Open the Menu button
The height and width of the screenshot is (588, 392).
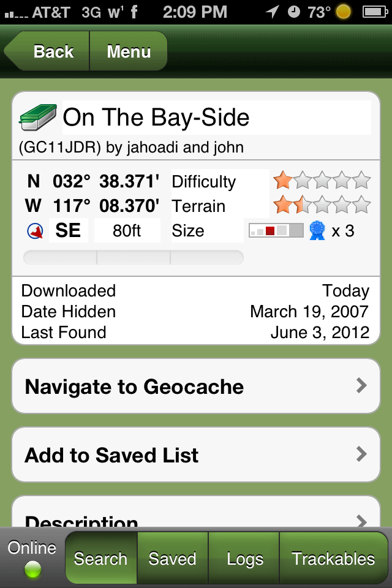point(129,51)
